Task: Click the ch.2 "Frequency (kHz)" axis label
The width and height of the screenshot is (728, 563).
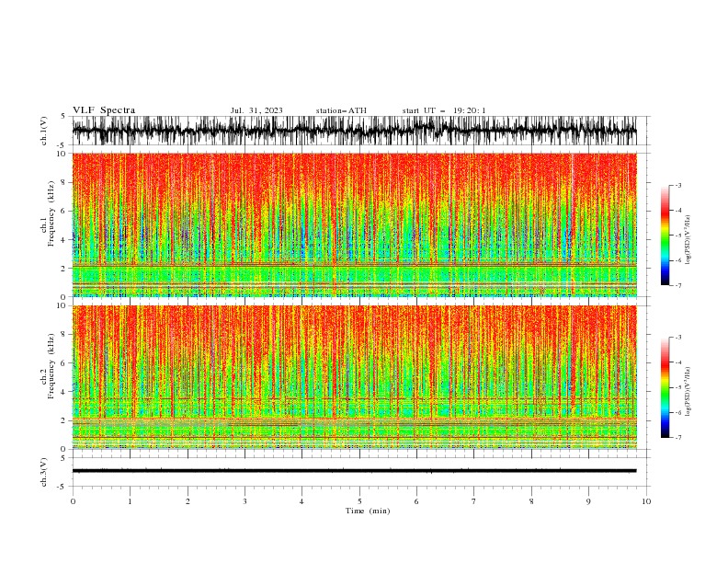Action: click(51, 366)
